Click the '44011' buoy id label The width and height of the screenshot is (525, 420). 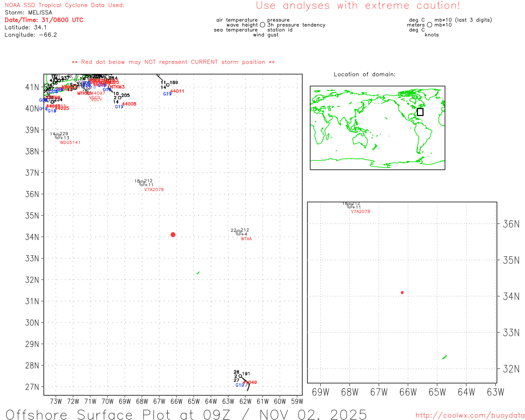[x=177, y=91]
